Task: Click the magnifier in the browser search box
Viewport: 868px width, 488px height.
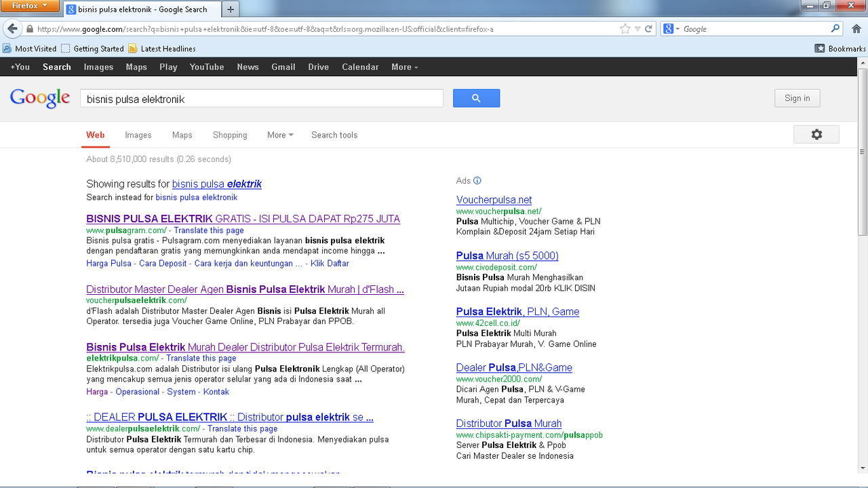Action: pyautogui.click(x=835, y=29)
